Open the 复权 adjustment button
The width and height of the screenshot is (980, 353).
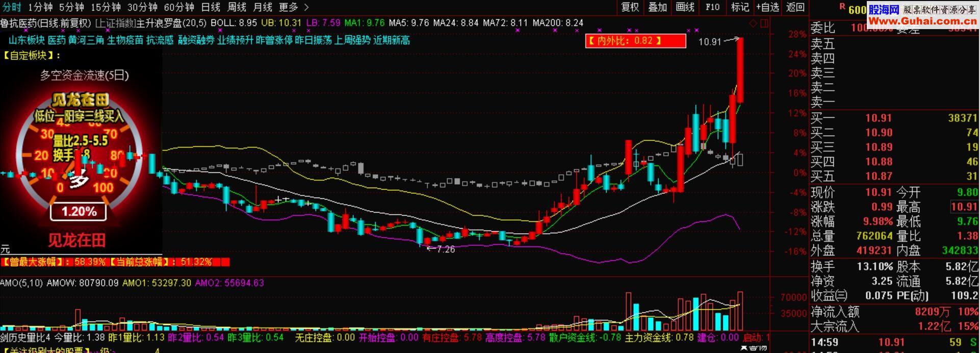tap(630, 7)
